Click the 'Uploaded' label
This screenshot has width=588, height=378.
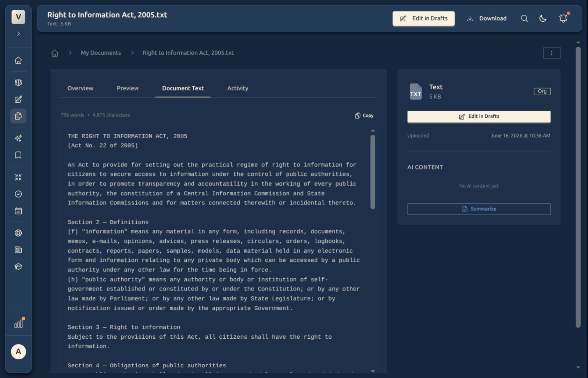[418, 136]
